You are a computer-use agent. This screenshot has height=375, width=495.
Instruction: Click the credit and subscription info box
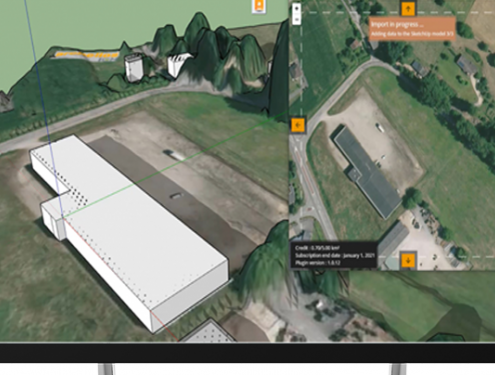pyautogui.click(x=334, y=255)
